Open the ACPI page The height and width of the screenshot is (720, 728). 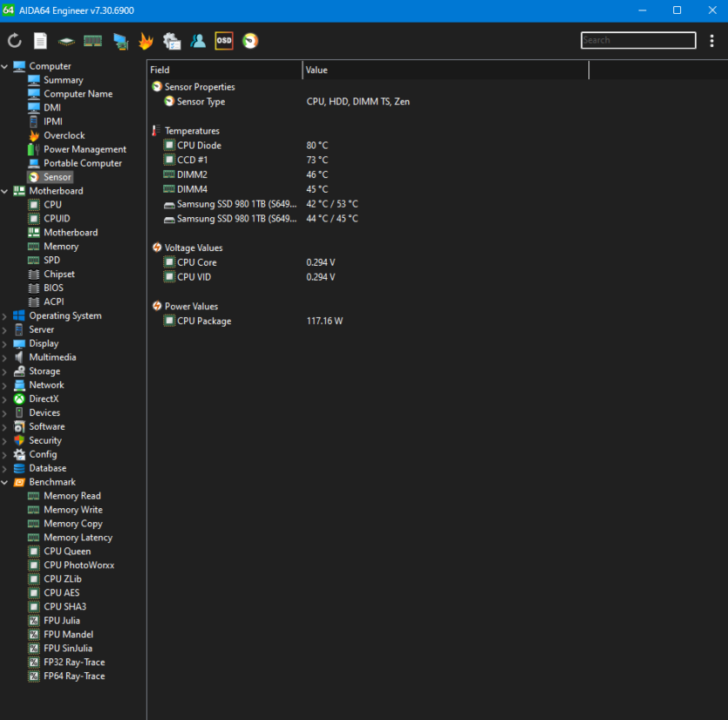(54, 302)
